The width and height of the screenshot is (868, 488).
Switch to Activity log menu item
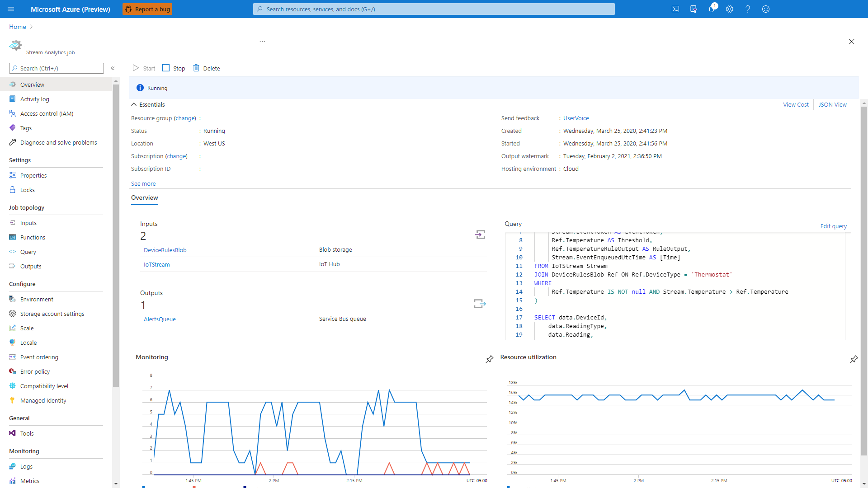click(34, 99)
